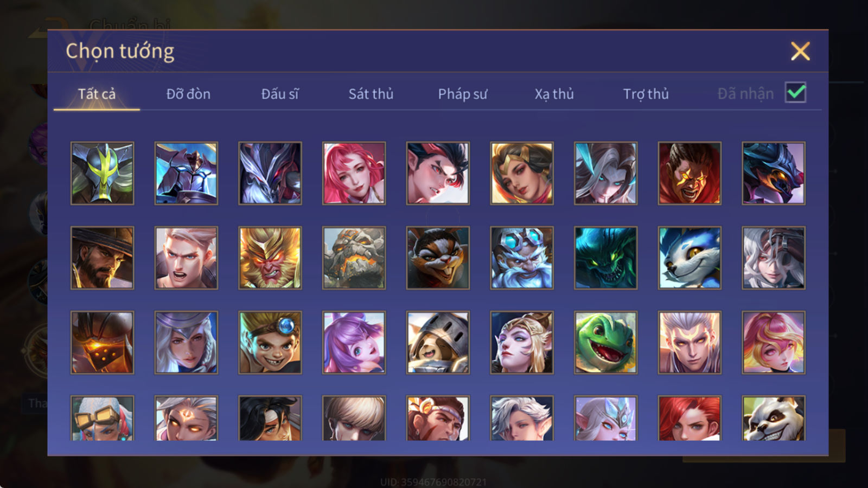Select the rock golem hero portrait
Image resolution: width=868 pixels, height=488 pixels.
(x=354, y=258)
